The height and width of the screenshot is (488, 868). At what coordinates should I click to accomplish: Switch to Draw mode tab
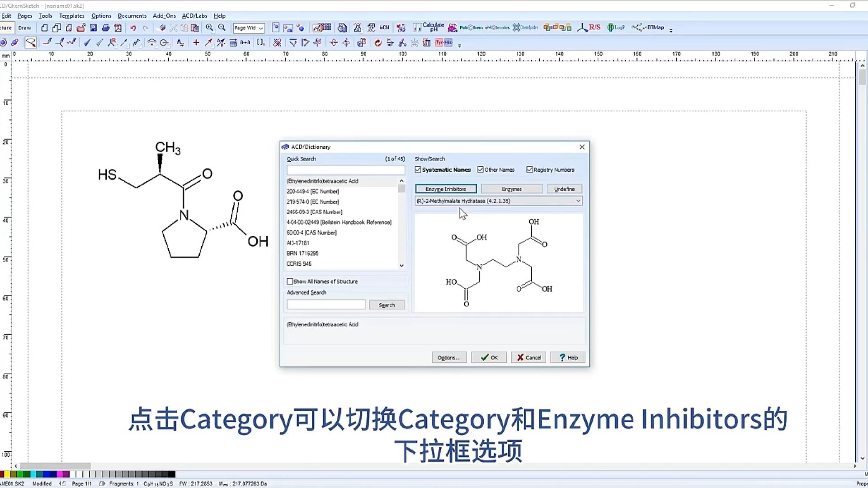click(25, 28)
